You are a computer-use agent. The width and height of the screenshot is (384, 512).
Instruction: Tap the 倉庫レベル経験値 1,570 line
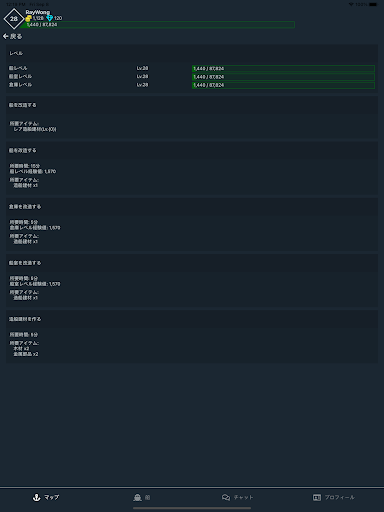[x=35, y=228]
